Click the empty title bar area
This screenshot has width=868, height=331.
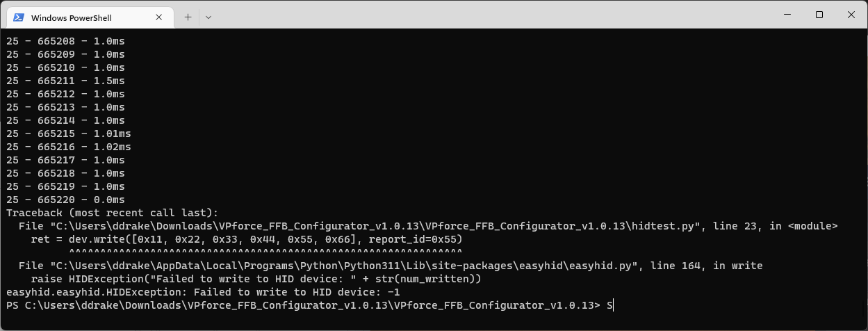(486, 15)
